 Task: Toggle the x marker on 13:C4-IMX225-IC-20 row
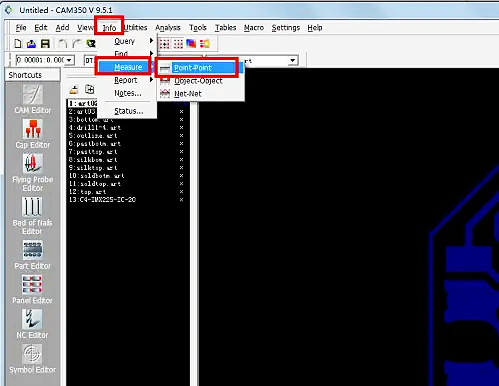coord(181,199)
